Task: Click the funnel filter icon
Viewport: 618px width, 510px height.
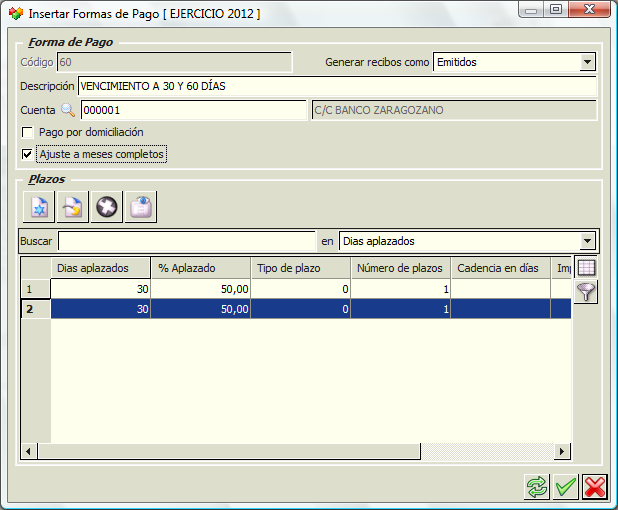Action: coord(586,292)
